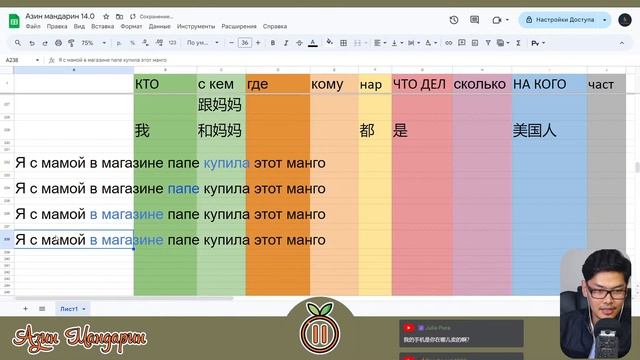The height and width of the screenshot is (360, 640).
Task: Print the spreadsheet
Action: tap(58, 43)
